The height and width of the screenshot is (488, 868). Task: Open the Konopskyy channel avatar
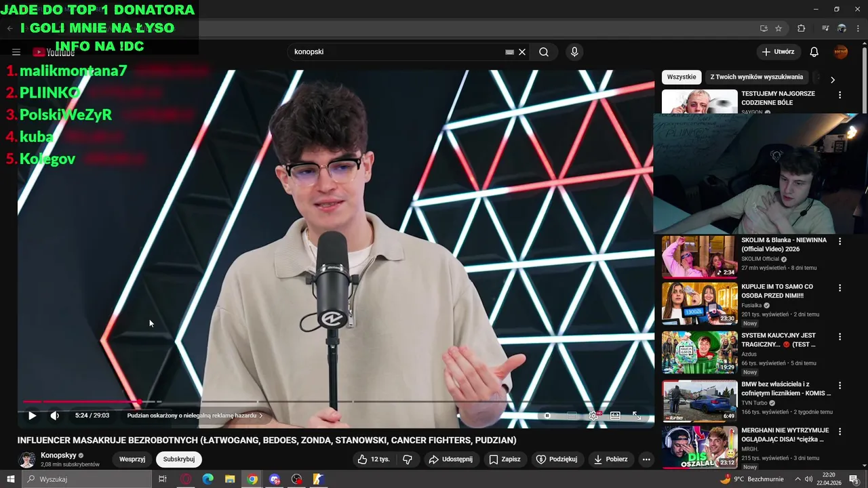26,460
